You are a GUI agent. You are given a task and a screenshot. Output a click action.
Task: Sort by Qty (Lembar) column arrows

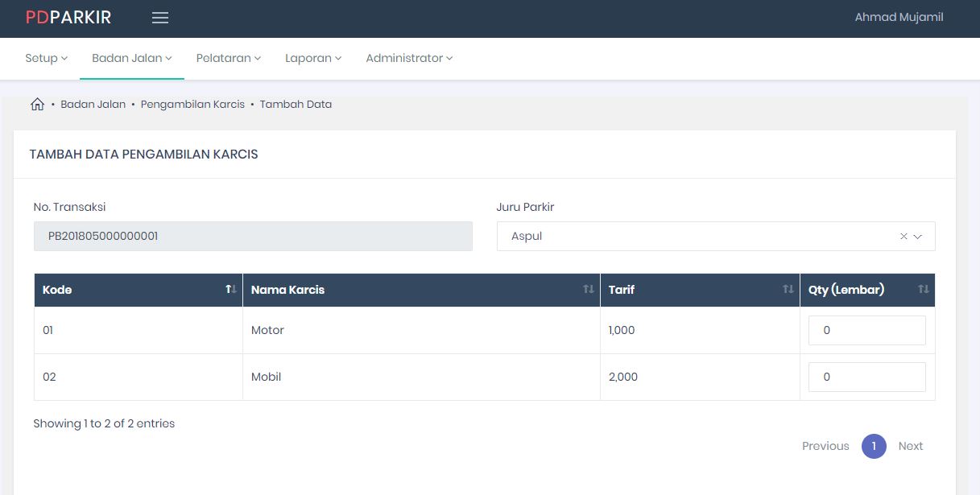coord(923,290)
